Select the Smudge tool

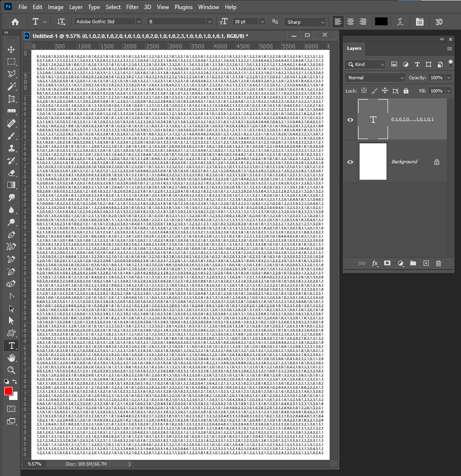(11, 198)
